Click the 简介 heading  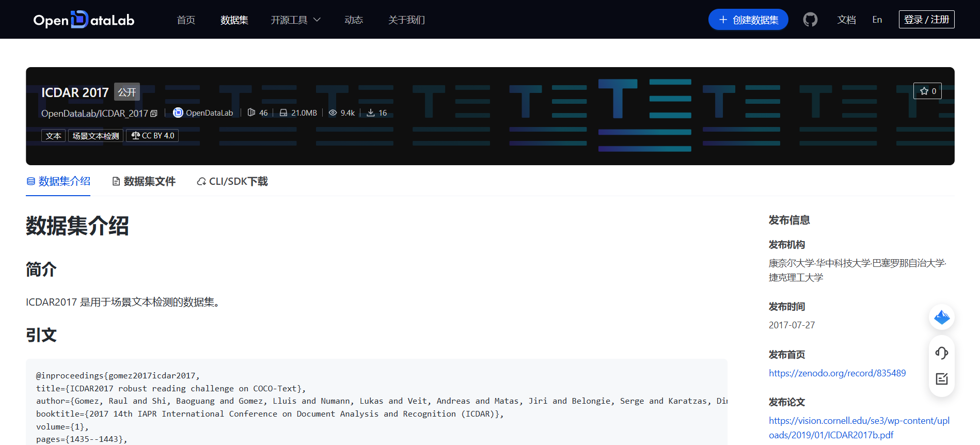coord(41,269)
